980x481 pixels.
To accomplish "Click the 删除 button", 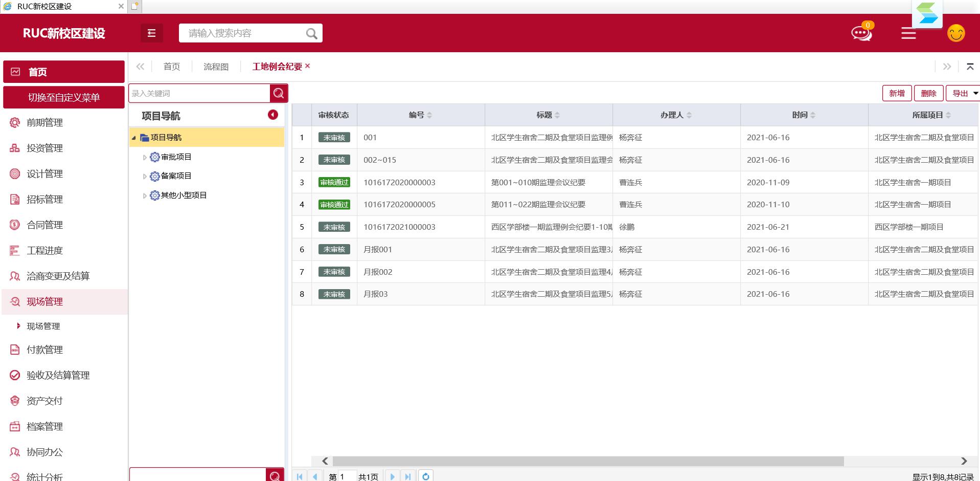I will coord(928,93).
